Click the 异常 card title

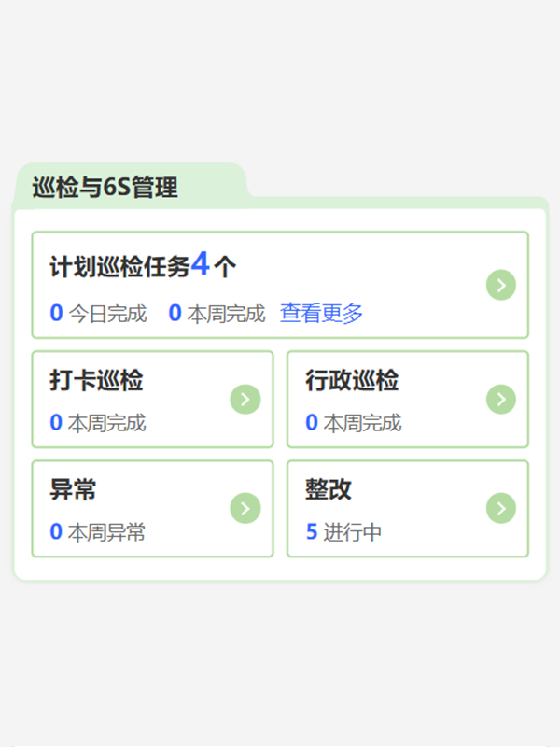[x=73, y=489]
